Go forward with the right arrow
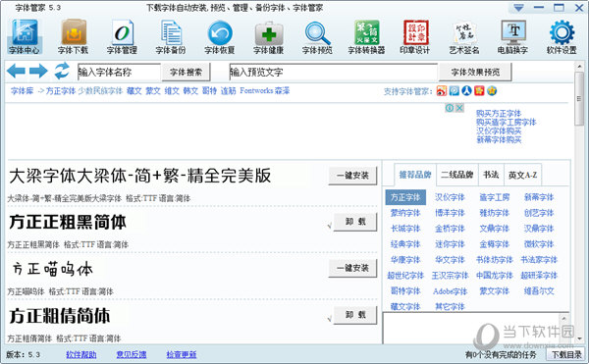Viewport: 589px width, 364px height. click(x=38, y=71)
